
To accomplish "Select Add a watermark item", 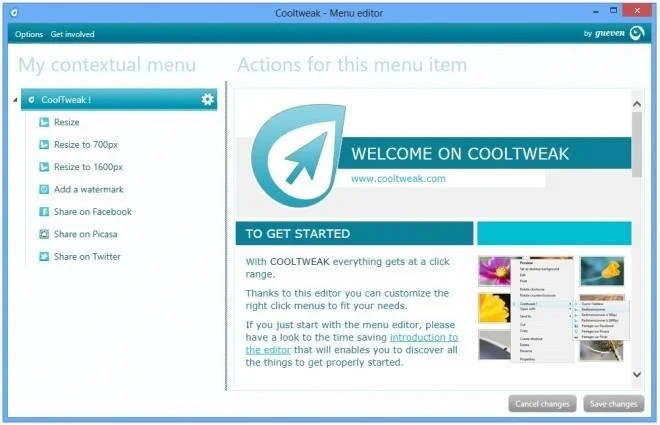I will coord(88,189).
